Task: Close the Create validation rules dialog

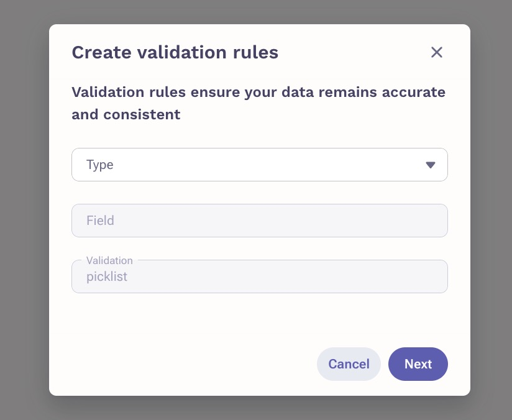Action: click(x=437, y=52)
